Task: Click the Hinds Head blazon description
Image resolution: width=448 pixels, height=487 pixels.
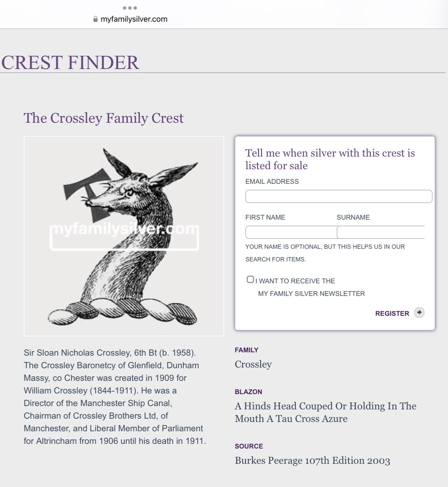Action: 326,412
